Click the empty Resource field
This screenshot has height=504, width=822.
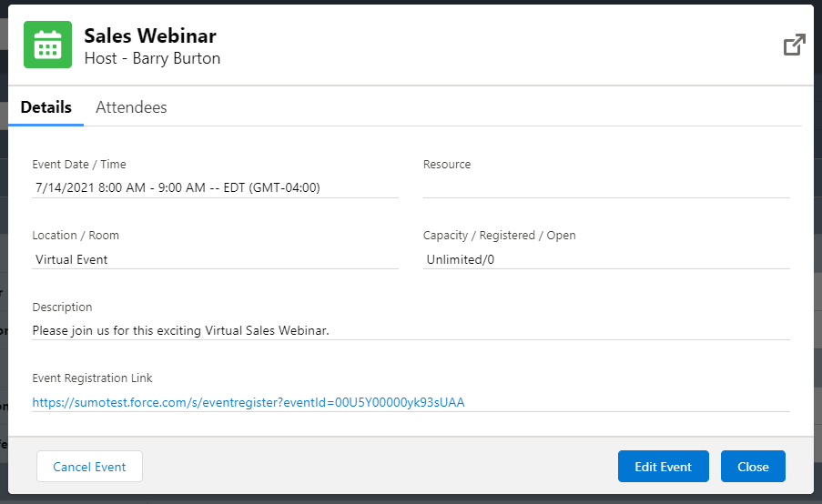point(605,187)
